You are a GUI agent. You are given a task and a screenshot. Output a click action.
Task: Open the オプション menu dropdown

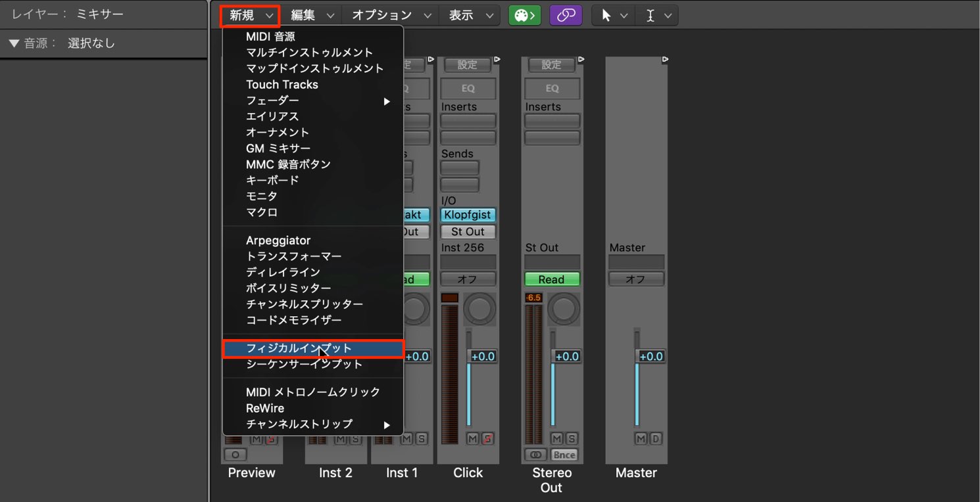[x=391, y=15]
